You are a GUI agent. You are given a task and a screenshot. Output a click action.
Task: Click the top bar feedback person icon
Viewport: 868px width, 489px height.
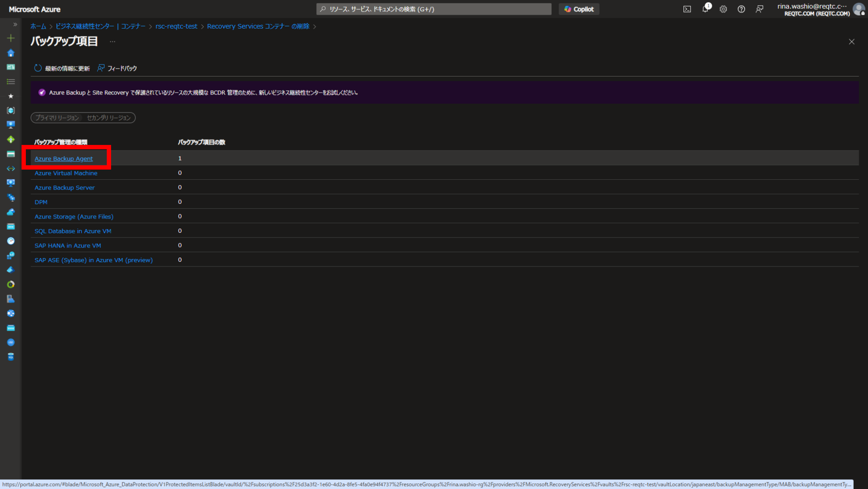pyautogui.click(x=759, y=9)
